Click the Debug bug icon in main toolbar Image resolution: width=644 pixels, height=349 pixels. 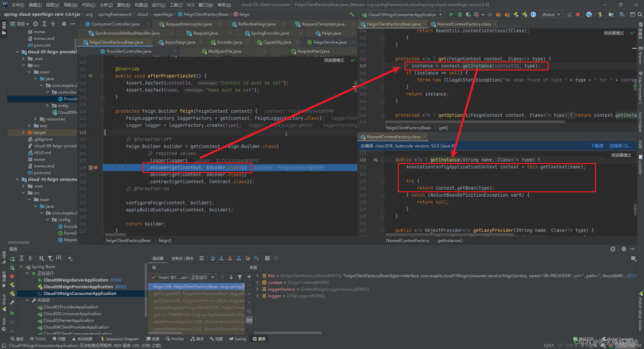[460, 14]
